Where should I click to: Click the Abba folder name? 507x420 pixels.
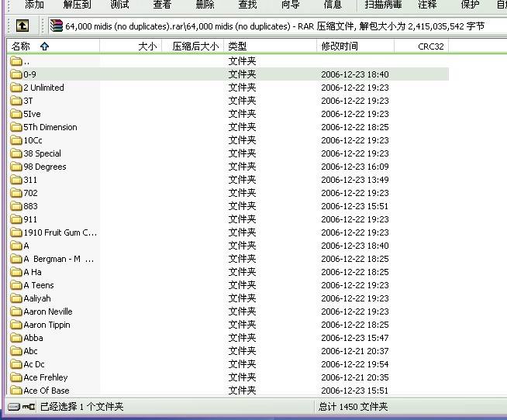point(33,338)
